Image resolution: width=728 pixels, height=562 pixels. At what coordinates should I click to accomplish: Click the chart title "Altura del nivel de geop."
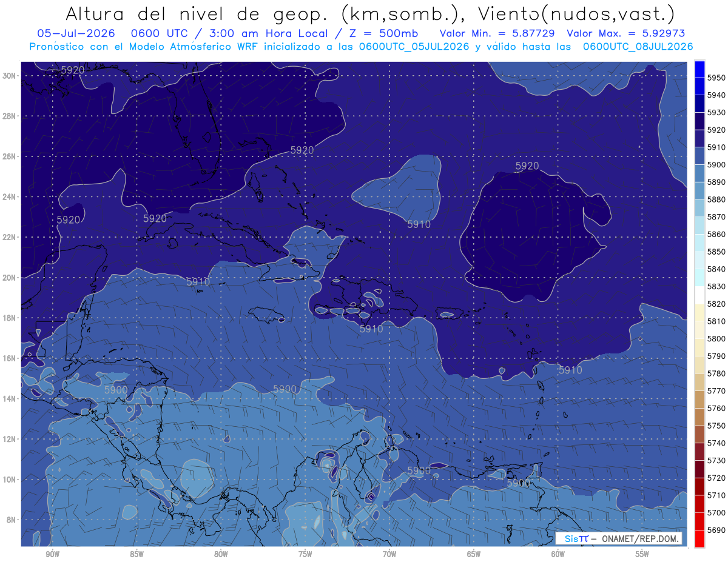pyautogui.click(x=197, y=13)
